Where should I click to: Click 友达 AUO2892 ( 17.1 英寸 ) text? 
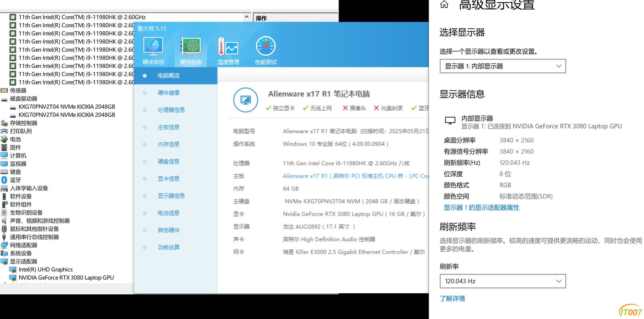(319, 227)
